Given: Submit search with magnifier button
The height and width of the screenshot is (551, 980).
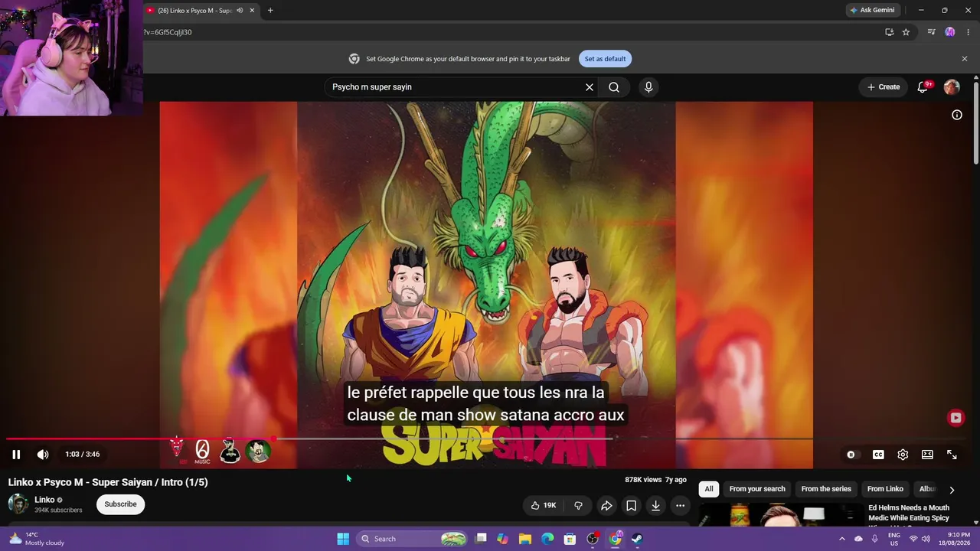Looking at the screenshot, I should point(614,87).
